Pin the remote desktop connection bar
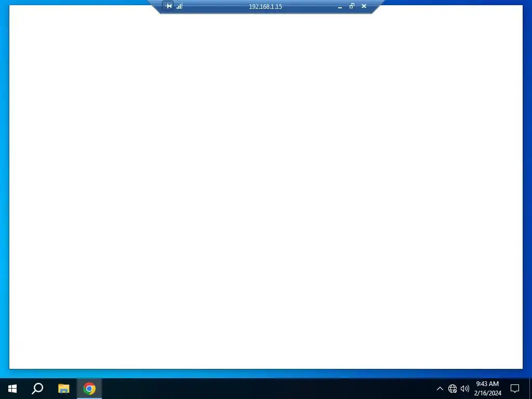The height and width of the screenshot is (399, 532). pos(168,6)
